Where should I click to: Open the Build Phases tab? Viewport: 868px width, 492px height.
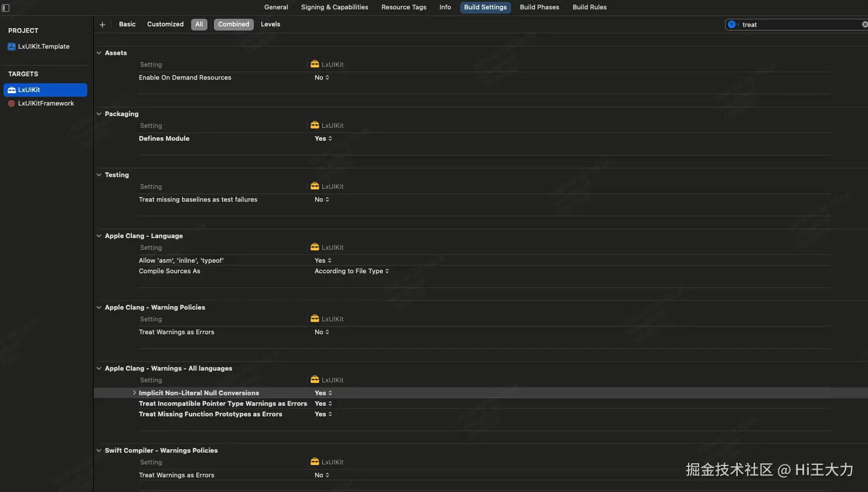point(539,7)
